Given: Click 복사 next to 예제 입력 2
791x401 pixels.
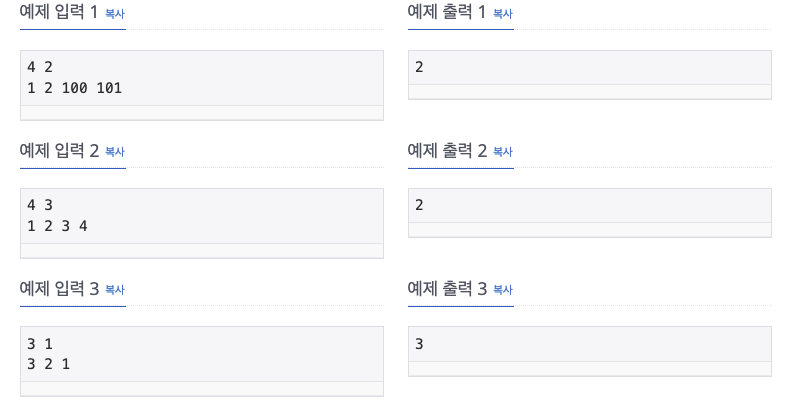Looking at the screenshot, I should coord(115,151).
